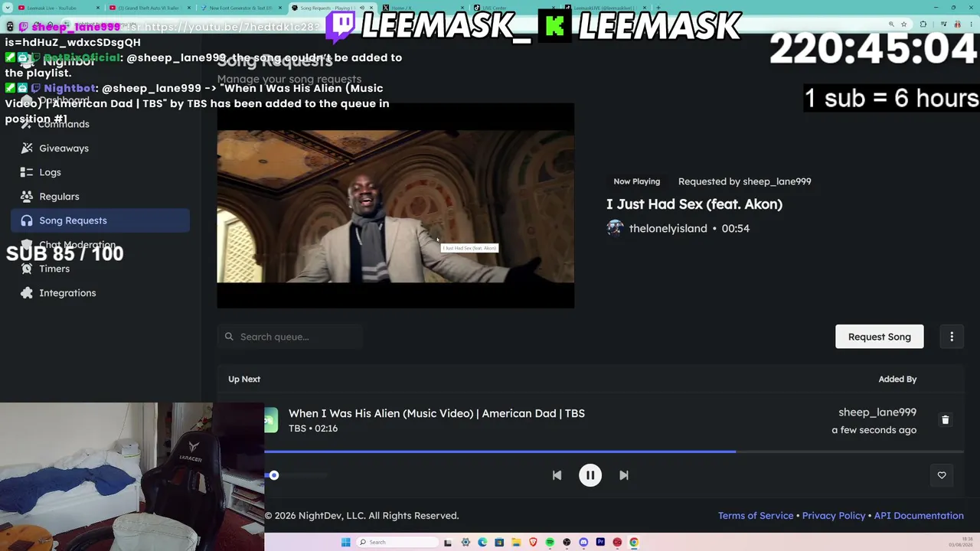Switch to the New Font Generator browser tab
Screen dimensions: 980x551
point(240,8)
